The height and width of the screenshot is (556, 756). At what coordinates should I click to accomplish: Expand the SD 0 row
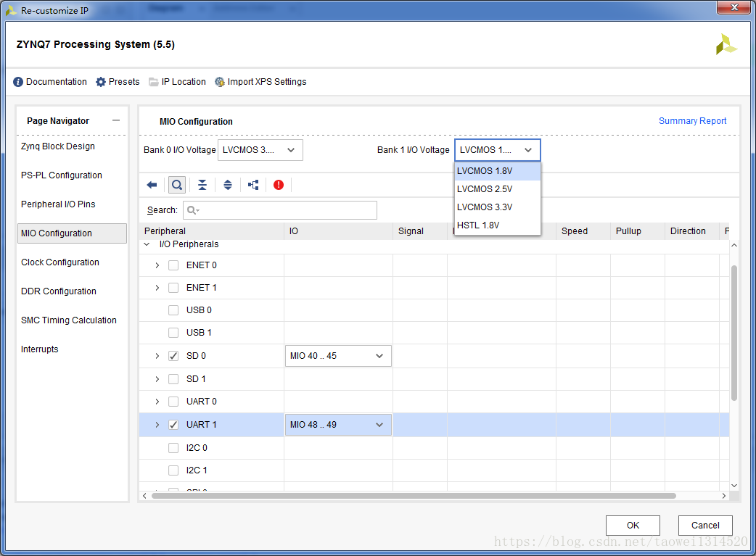point(157,356)
